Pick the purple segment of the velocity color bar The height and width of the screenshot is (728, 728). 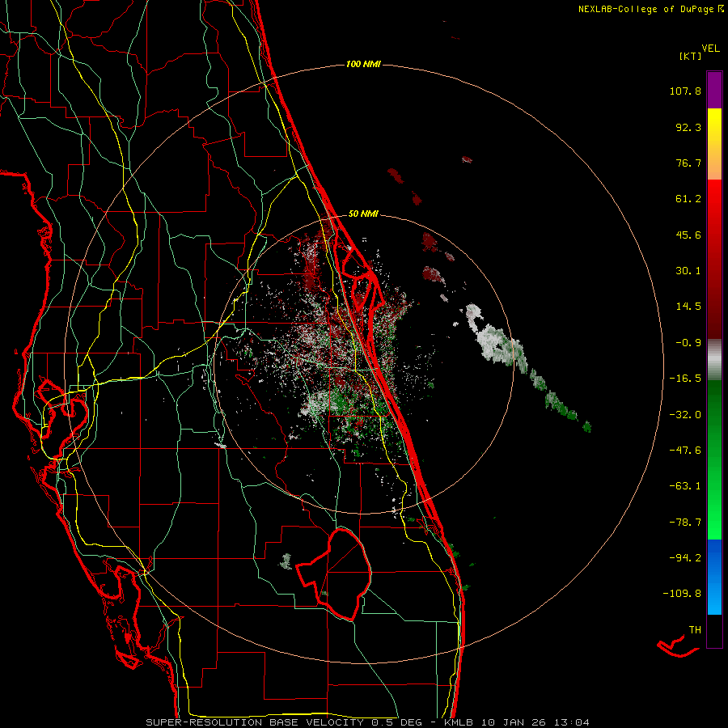tap(714, 90)
